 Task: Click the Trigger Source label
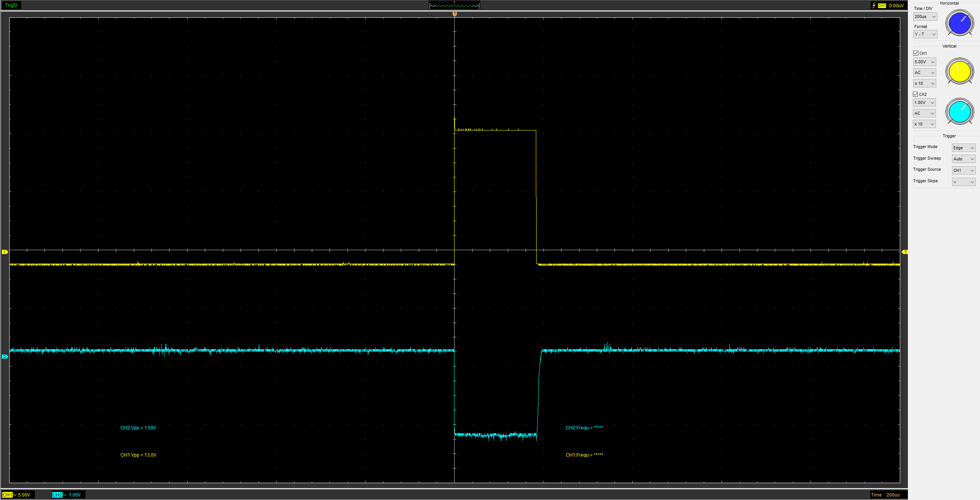click(x=927, y=169)
